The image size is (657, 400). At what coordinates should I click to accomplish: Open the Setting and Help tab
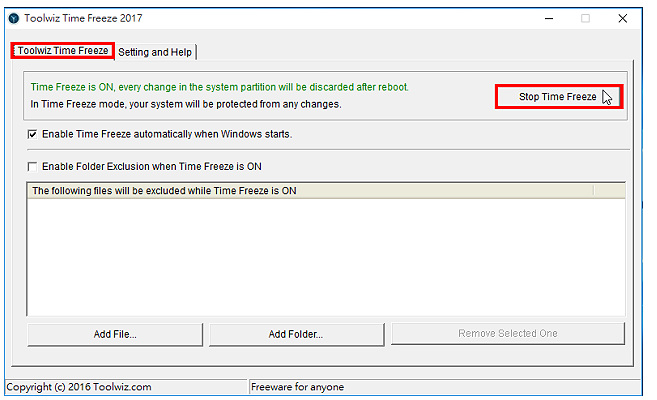[155, 52]
